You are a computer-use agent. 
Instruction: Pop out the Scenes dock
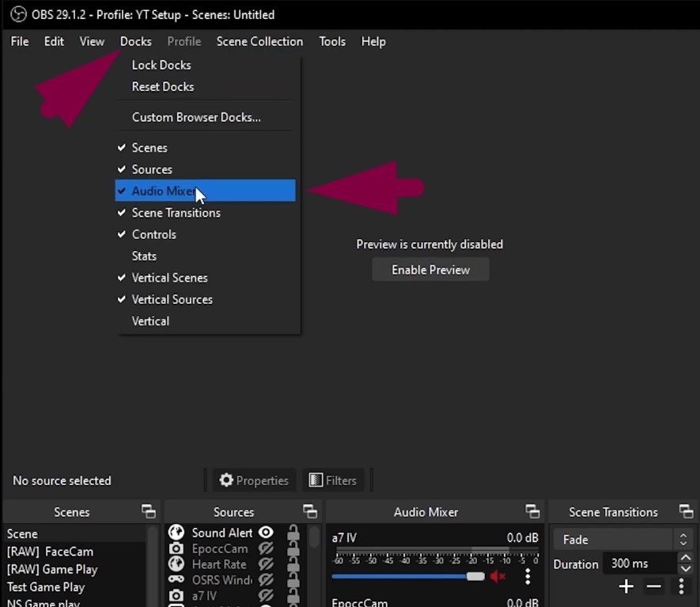coord(149,511)
